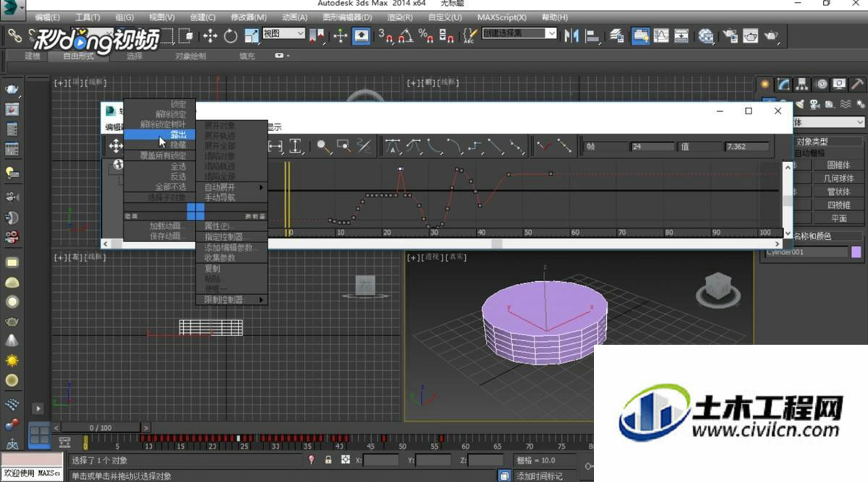
Task: Open Render Setup teapot icon
Action: point(730,35)
